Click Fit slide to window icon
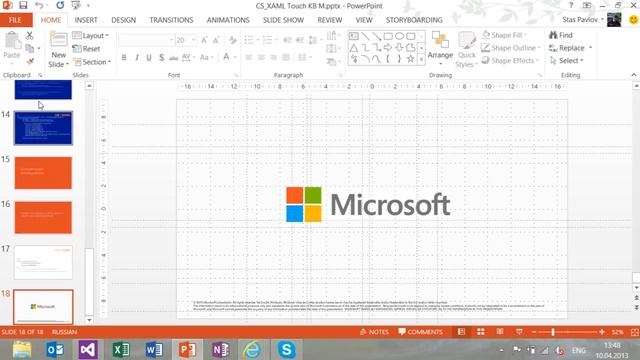Image resolution: width=640 pixels, height=360 pixels. pyautogui.click(x=635, y=332)
